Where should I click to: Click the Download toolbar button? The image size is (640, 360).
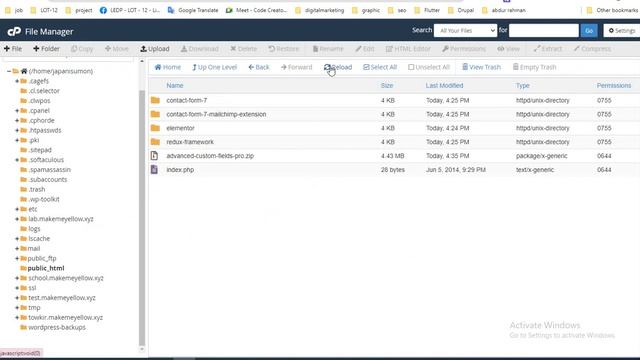(x=200, y=49)
